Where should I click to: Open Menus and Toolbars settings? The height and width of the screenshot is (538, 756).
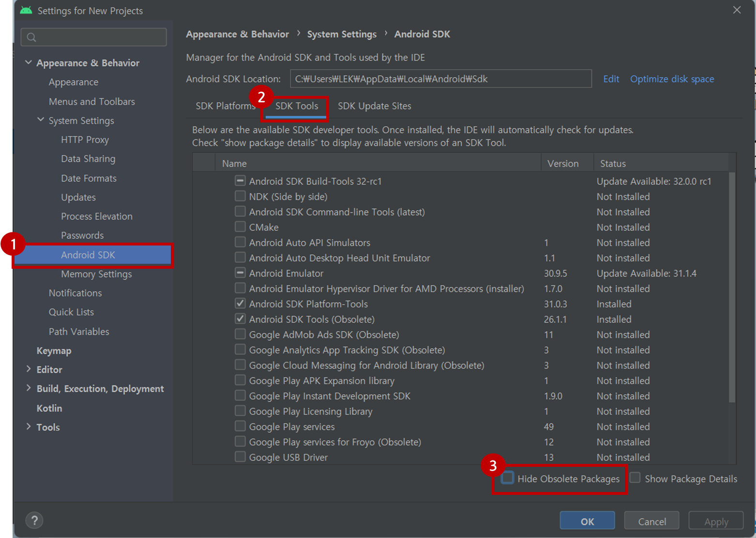[92, 101]
